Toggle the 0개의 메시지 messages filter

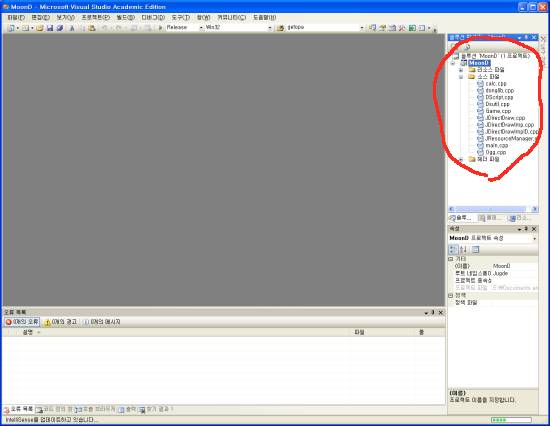tap(101, 322)
